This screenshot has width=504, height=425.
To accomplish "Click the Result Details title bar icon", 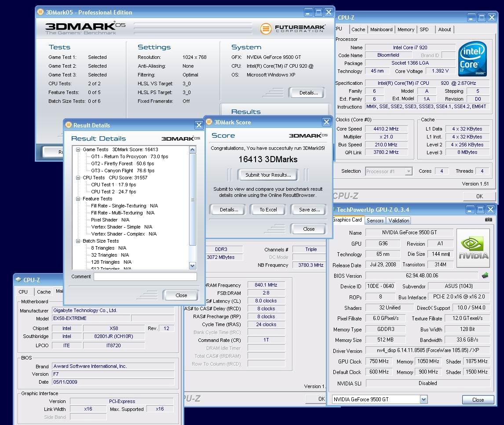I will coord(68,125).
